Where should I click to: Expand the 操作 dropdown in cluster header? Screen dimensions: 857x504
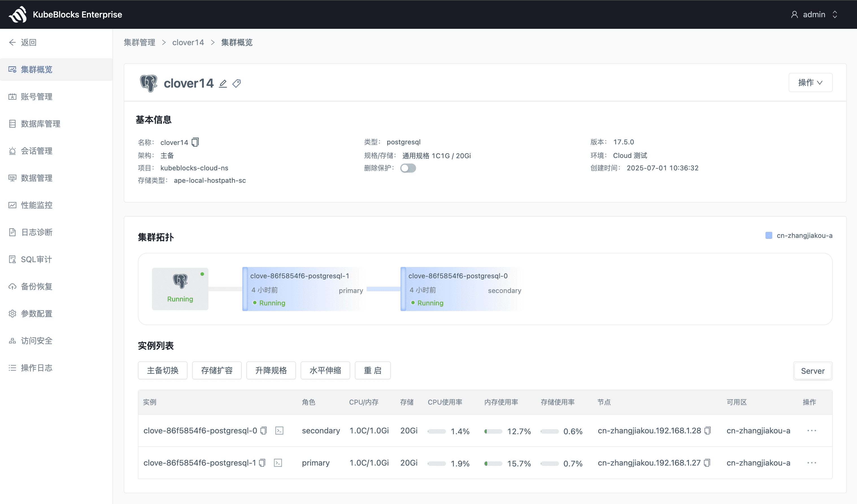pyautogui.click(x=810, y=83)
